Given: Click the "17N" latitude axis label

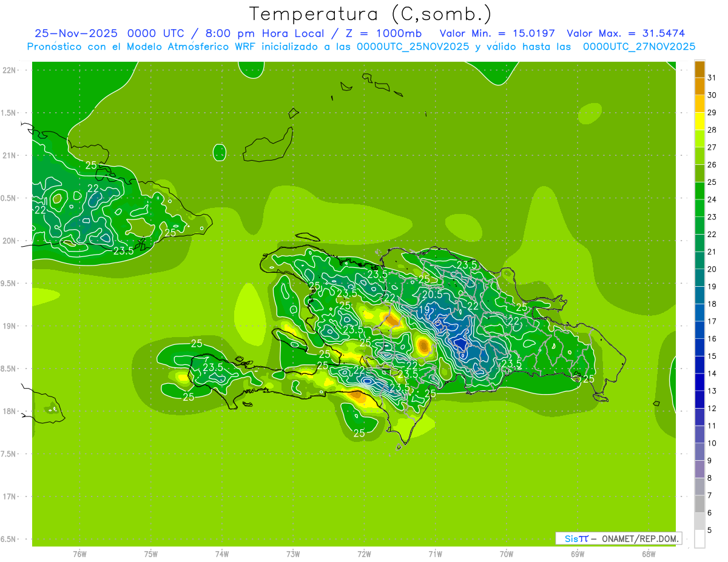Looking at the screenshot, I should [9, 497].
